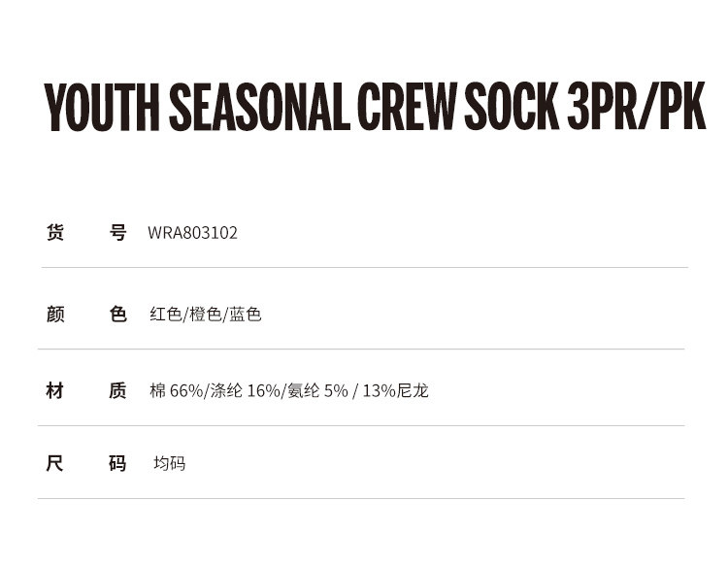
Task: Click the 13%尼龙 material text
Action: tap(395, 391)
